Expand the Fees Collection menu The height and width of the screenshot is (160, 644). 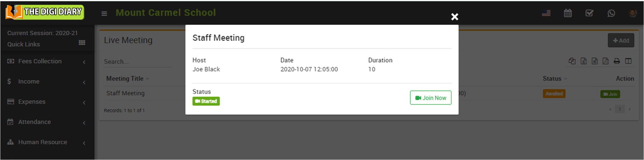point(40,61)
